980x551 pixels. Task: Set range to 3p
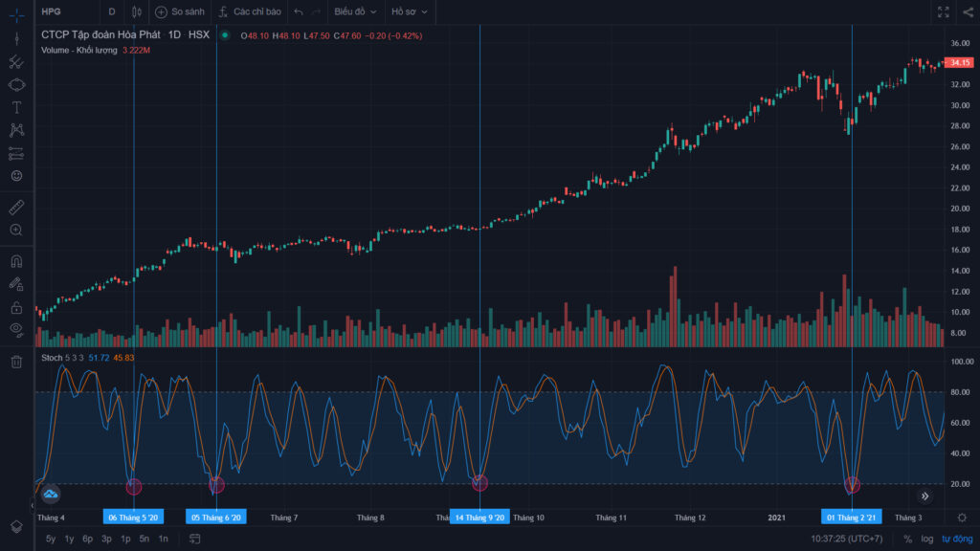[107, 539]
